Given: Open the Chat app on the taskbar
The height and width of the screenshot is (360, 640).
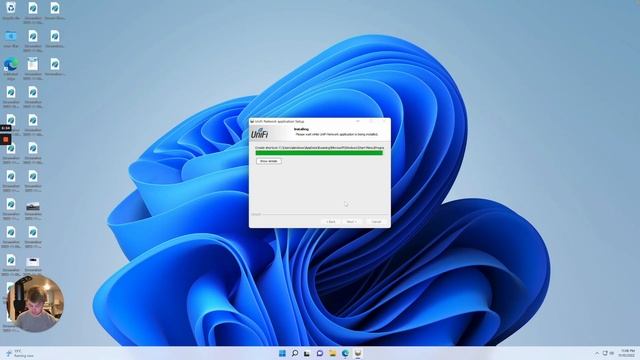Looking at the screenshot, I should pyautogui.click(x=320, y=353).
